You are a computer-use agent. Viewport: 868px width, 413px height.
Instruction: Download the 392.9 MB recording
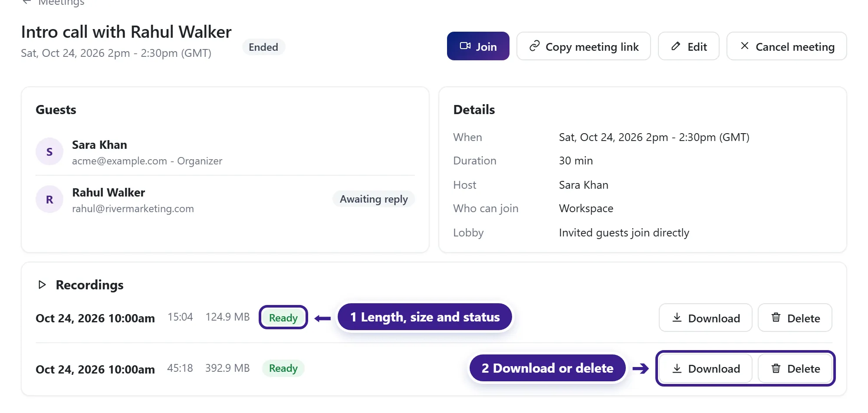pos(705,368)
